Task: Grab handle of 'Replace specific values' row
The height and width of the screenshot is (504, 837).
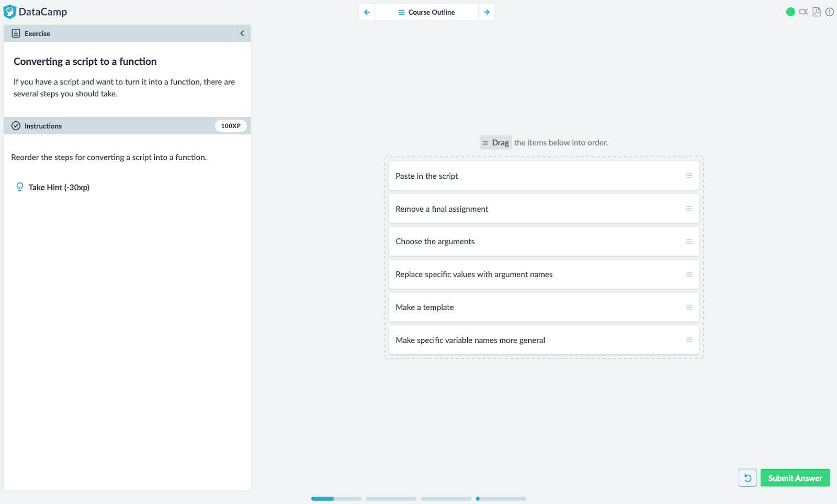Action: (689, 274)
